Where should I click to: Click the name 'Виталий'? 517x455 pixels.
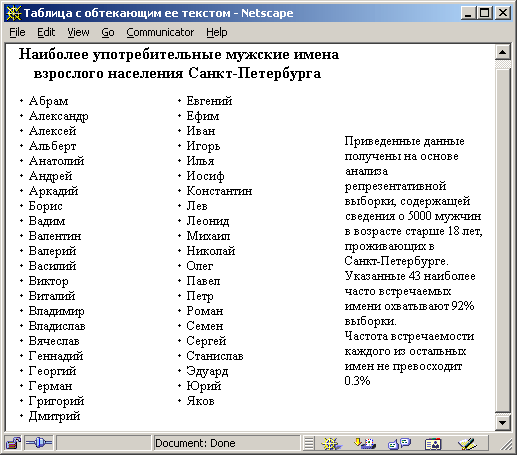[x=52, y=296]
